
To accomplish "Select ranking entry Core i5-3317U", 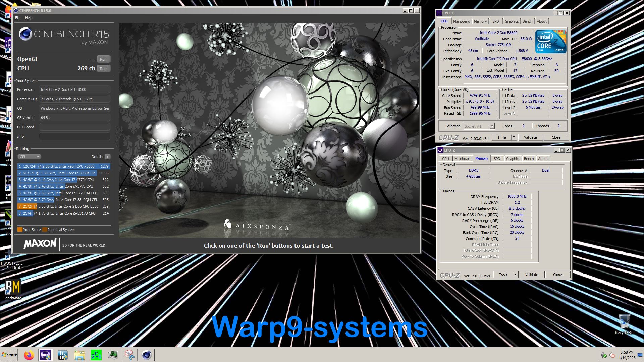I will coord(64,213).
